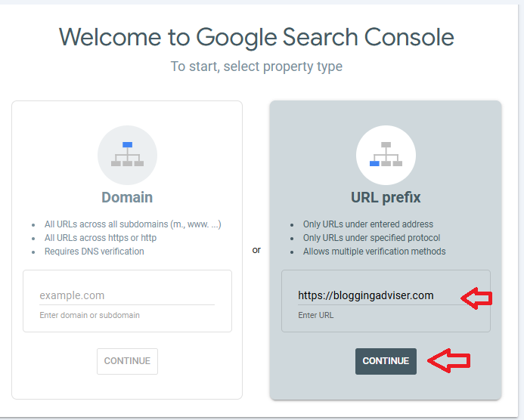The image size is (524, 420).
Task: Click "All URLs across https or http" bullet
Action: [101, 238]
